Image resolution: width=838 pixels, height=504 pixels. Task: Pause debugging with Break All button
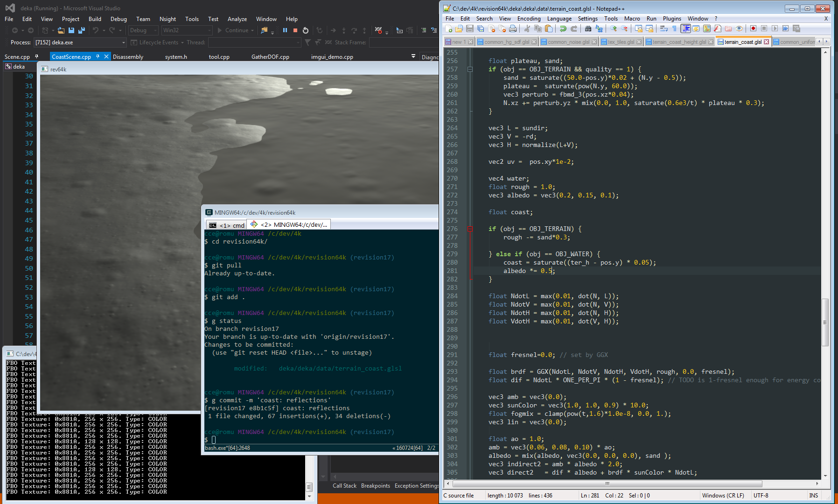tap(285, 30)
